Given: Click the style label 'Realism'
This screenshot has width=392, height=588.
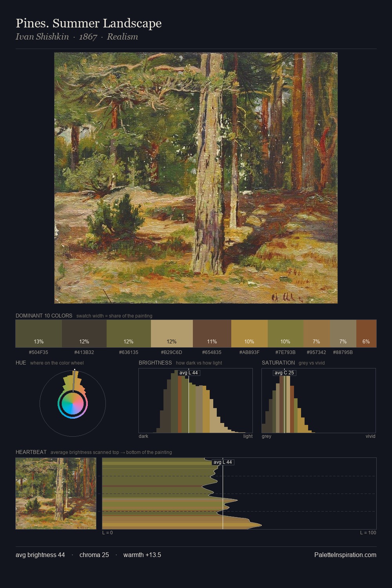Looking at the screenshot, I should 122,36.
